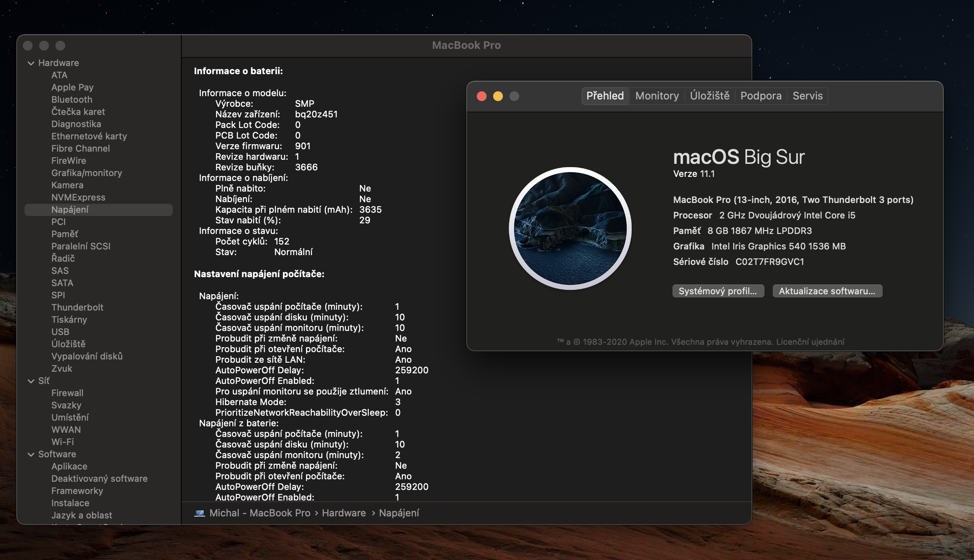Collapse the Software section

31,454
